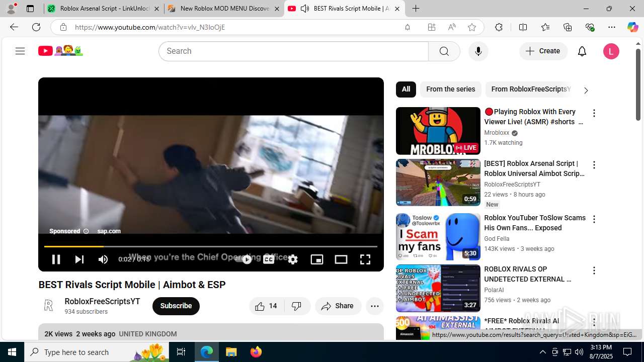
Task: Mute the tab via speaker icon
Action: click(x=305, y=9)
